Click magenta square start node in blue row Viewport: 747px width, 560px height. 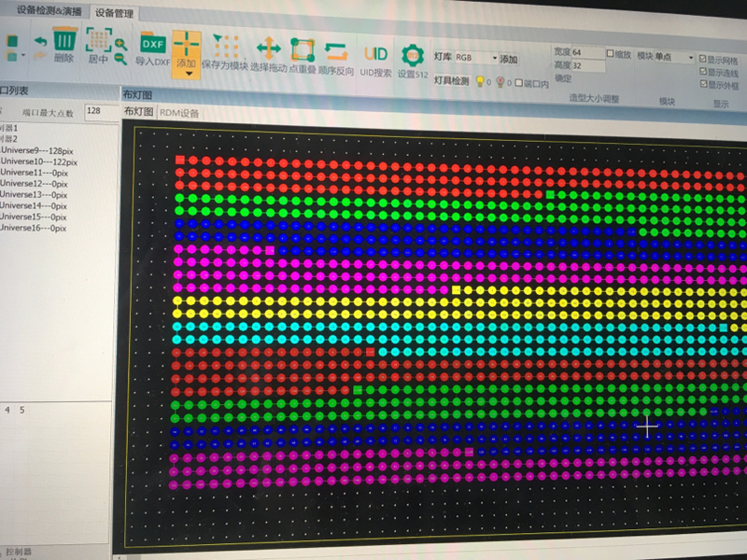pyautogui.click(x=270, y=250)
